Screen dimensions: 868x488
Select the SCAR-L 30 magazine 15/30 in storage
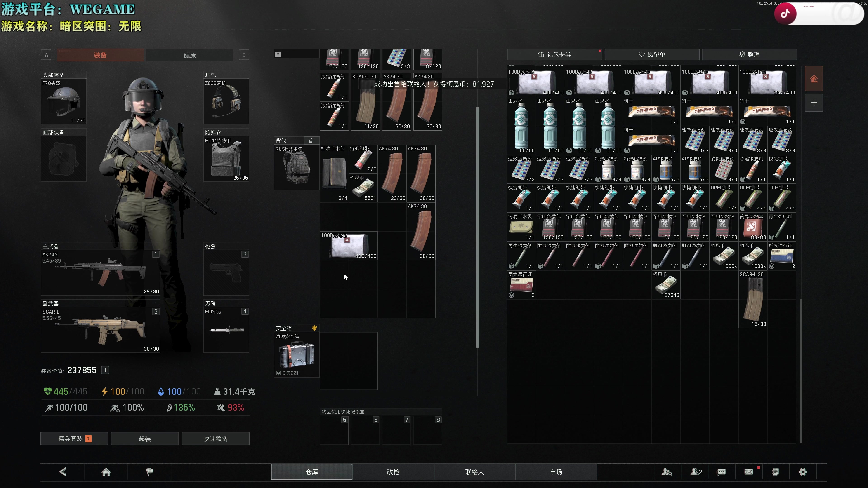click(753, 299)
